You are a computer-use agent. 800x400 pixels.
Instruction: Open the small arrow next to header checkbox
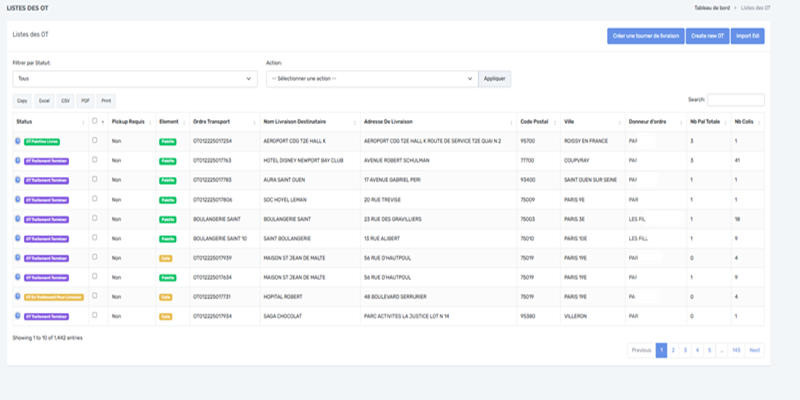[103, 121]
